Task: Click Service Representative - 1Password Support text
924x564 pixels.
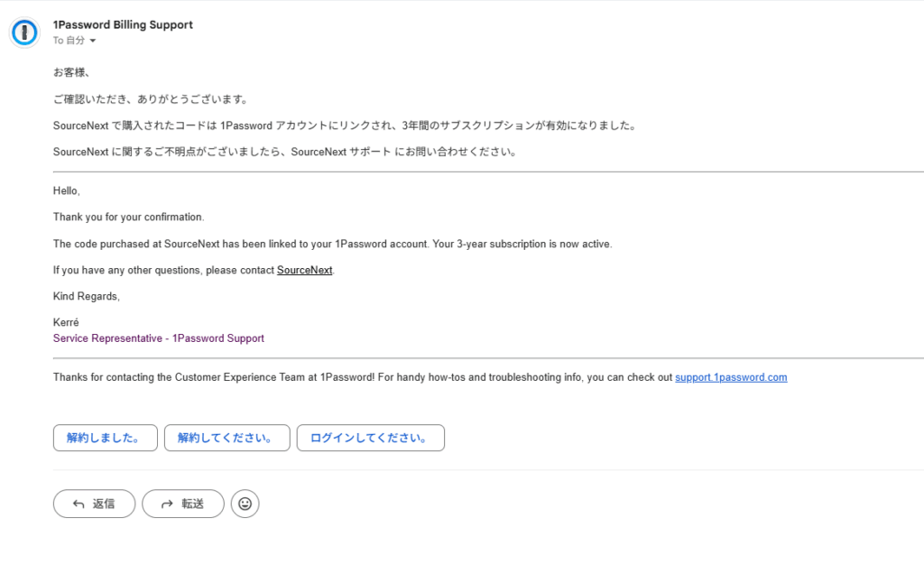Action: click(x=159, y=338)
